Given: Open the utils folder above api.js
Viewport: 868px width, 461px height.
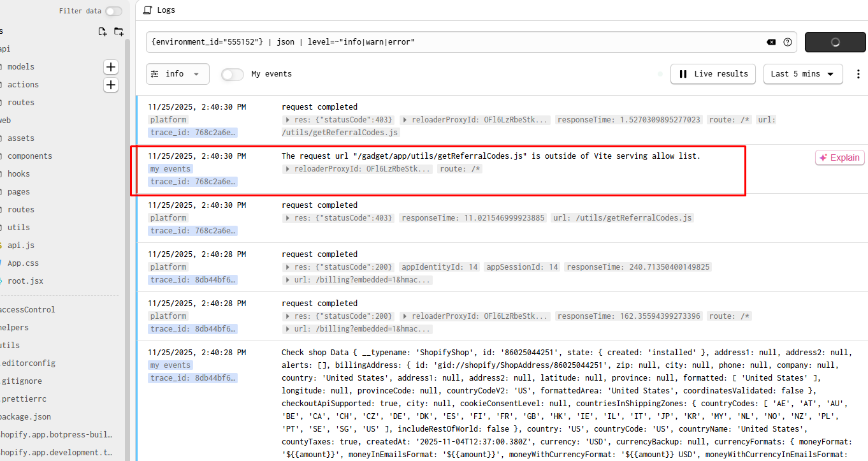Looking at the screenshot, I should (x=18, y=228).
